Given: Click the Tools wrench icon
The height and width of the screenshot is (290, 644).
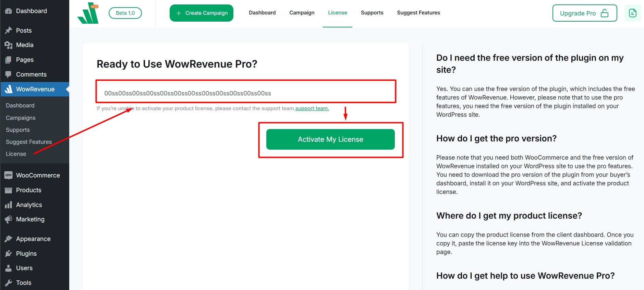Looking at the screenshot, I should pyautogui.click(x=9, y=283).
